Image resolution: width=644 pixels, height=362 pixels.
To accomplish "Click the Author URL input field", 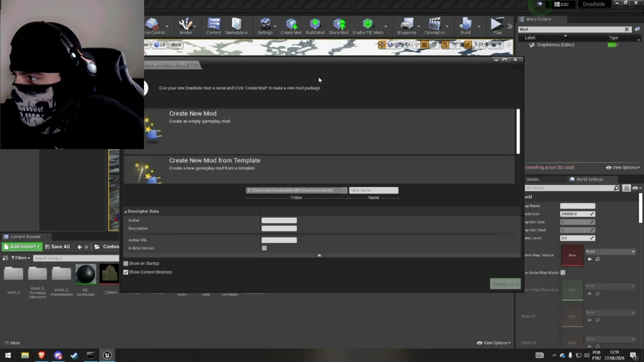I will (x=279, y=240).
